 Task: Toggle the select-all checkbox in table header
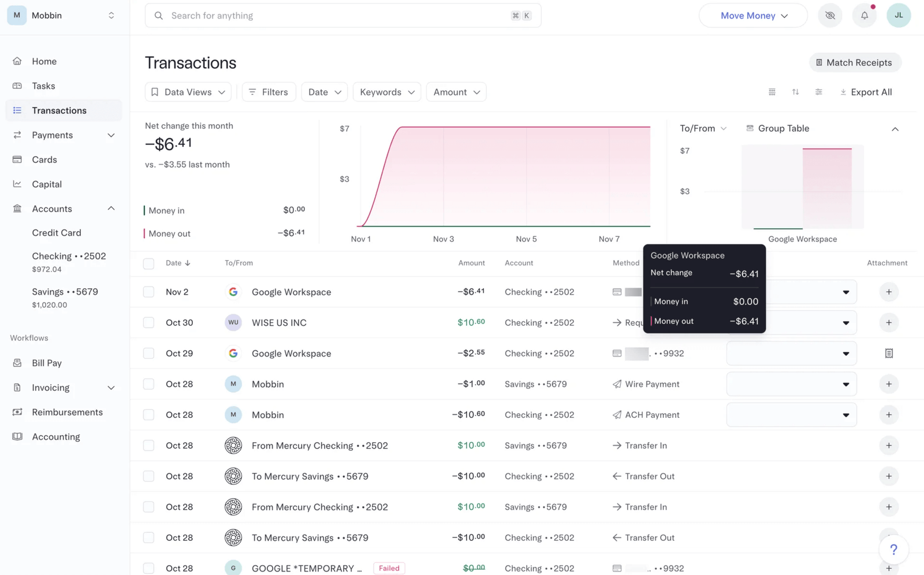pyautogui.click(x=149, y=264)
